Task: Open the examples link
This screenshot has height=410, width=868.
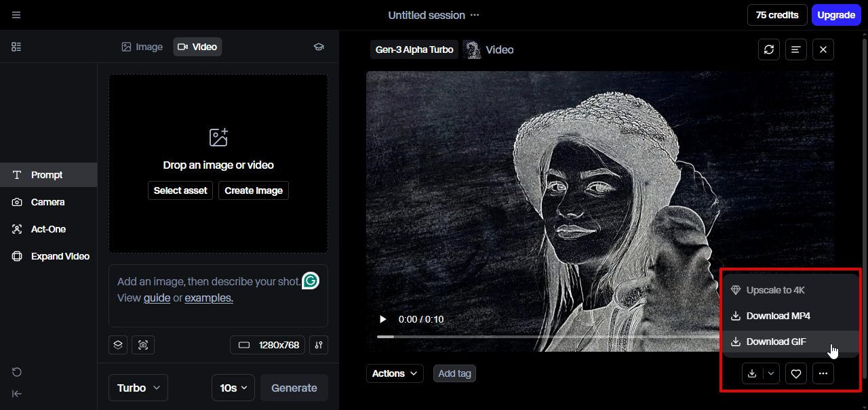Action: click(209, 298)
